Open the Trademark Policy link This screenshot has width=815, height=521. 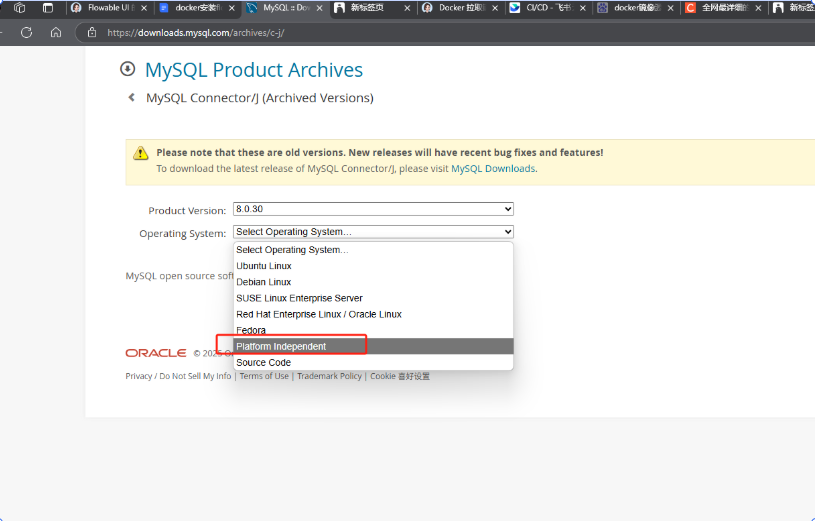[x=330, y=376]
